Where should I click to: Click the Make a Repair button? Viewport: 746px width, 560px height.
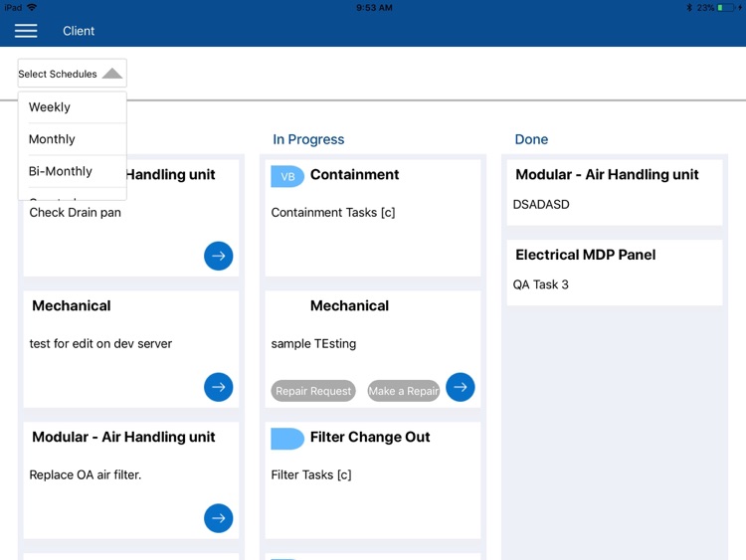point(404,391)
